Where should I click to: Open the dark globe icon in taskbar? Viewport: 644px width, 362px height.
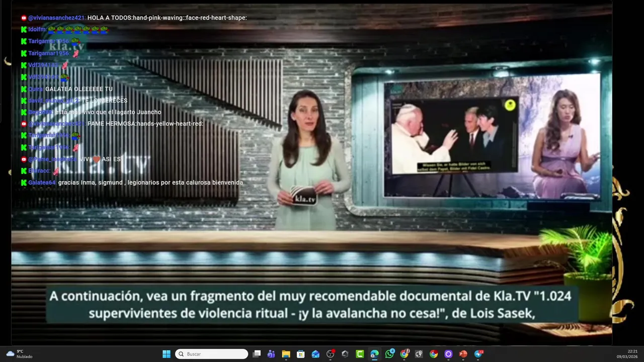click(419, 354)
